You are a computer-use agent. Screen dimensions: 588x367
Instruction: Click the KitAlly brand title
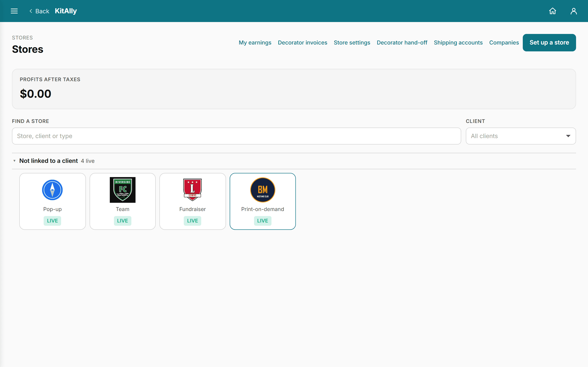(66, 11)
